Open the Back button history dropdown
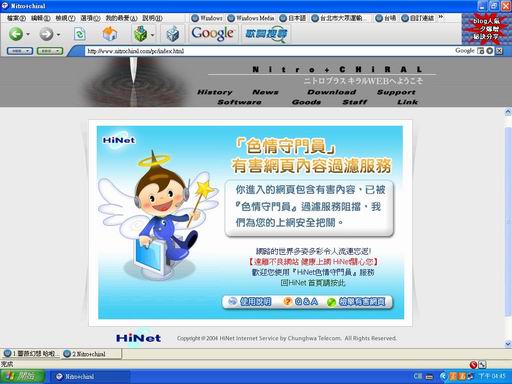 [28, 34]
